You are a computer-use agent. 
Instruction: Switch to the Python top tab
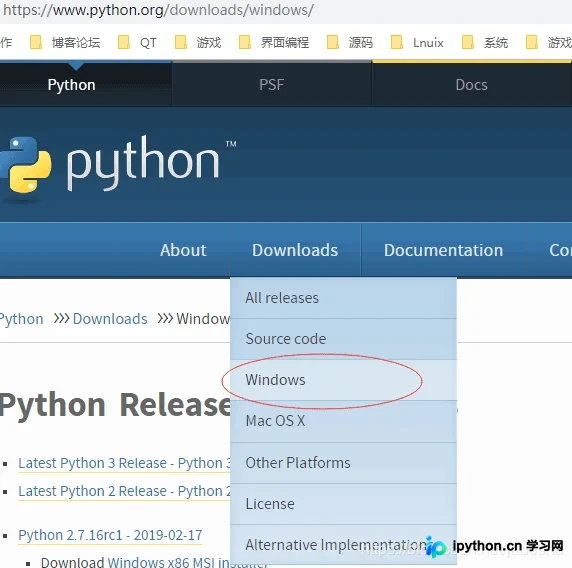(72, 85)
